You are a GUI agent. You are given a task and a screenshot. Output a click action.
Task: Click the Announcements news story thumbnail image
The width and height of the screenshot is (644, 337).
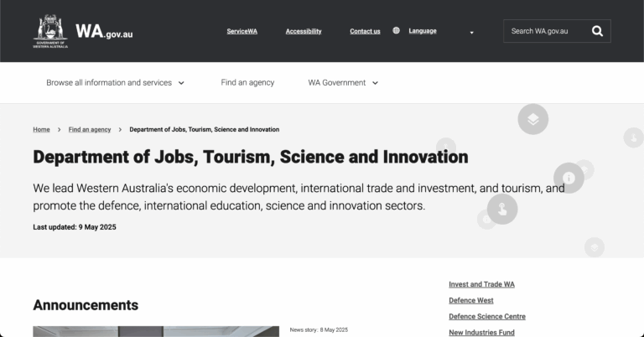point(156,332)
